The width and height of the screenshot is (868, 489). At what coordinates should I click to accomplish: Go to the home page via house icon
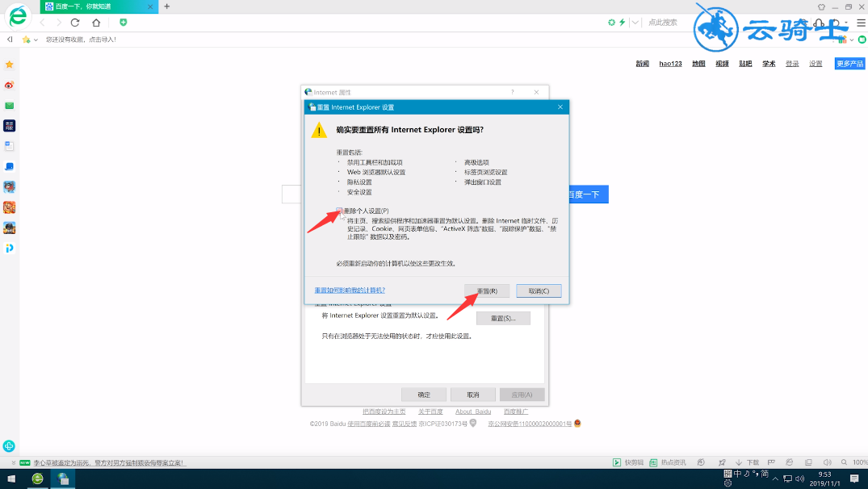point(96,23)
